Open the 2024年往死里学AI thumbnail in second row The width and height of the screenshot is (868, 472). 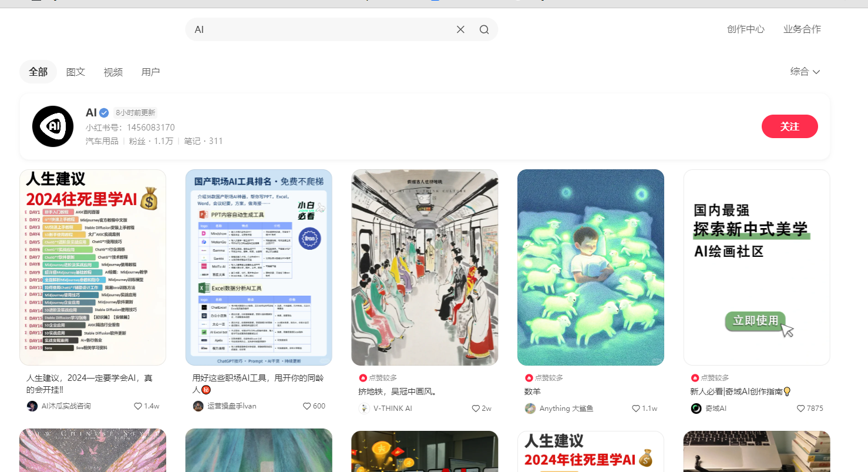pyautogui.click(x=591, y=451)
